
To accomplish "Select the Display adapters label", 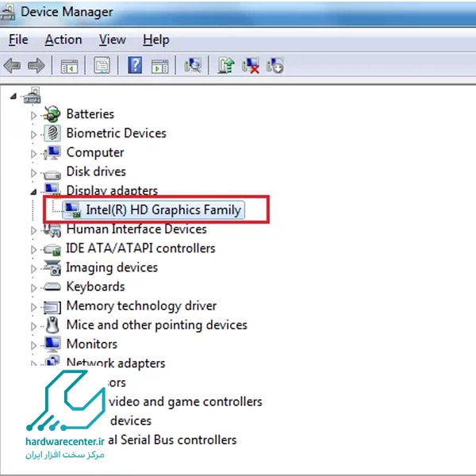I will click(112, 190).
